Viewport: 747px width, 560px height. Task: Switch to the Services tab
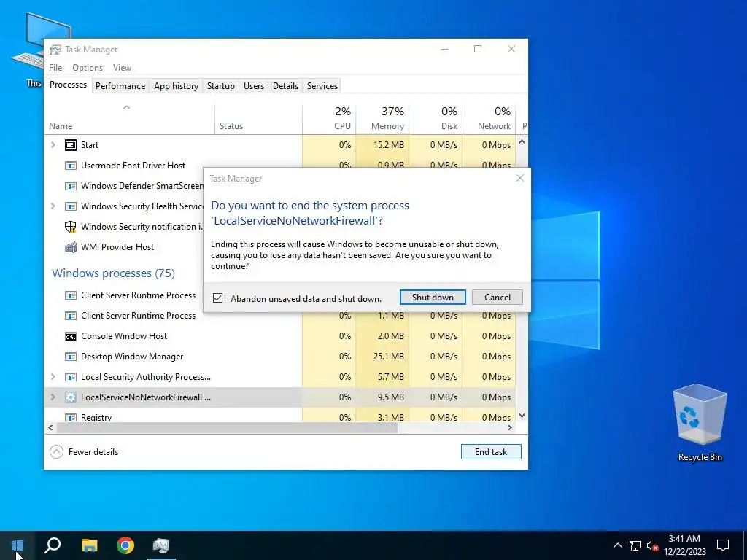(x=322, y=86)
